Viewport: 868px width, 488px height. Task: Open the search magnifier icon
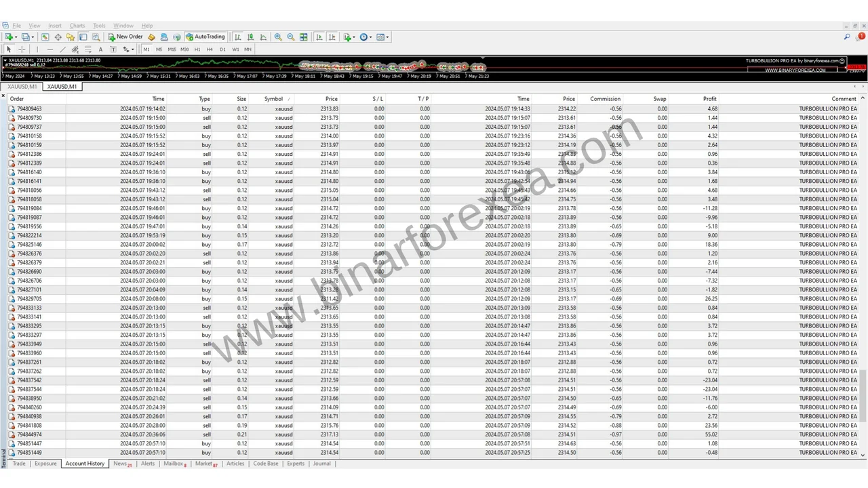[x=847, y=37]
